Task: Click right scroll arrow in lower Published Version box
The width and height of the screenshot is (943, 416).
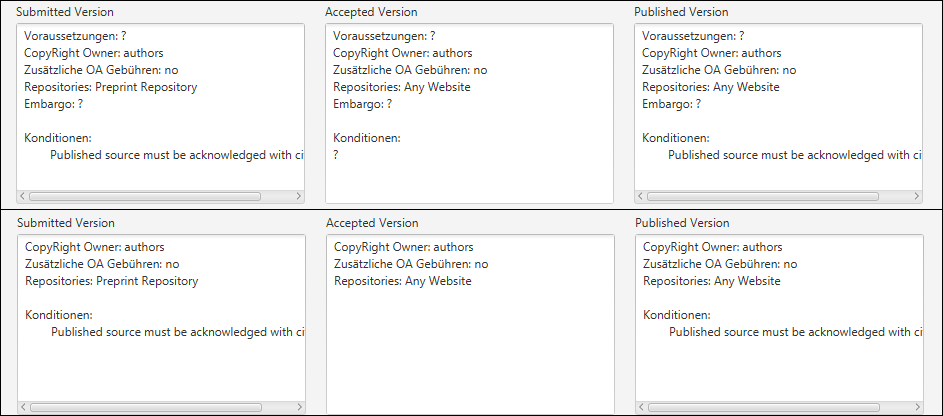Action: point(916,408)
